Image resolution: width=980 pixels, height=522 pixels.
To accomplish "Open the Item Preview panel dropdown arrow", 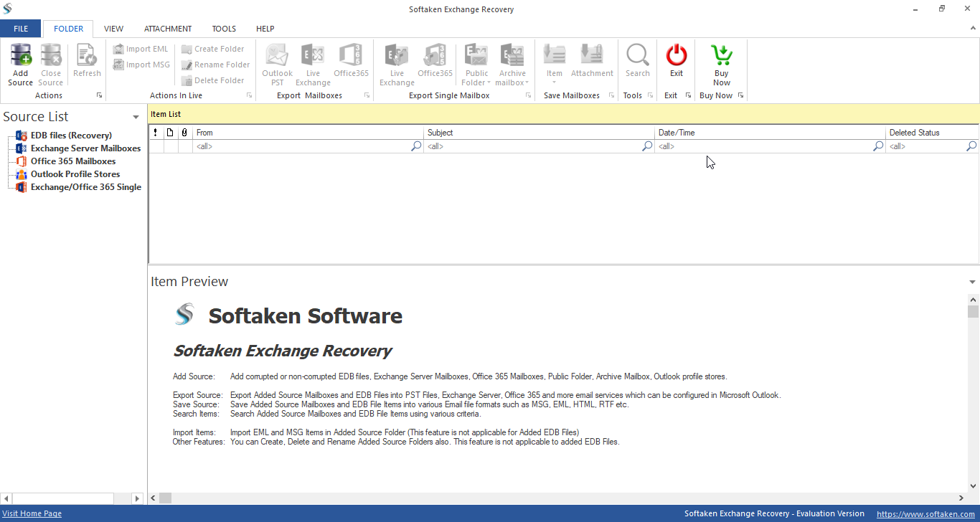I will pos(972,282).
